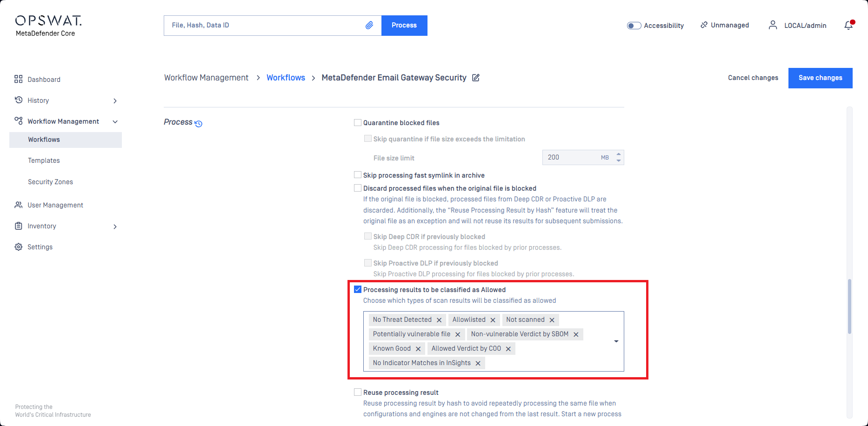Image resolution: width=868 pixels, height=426 pixels.
Task: Click the History menu label
Action: coord(38,100)
